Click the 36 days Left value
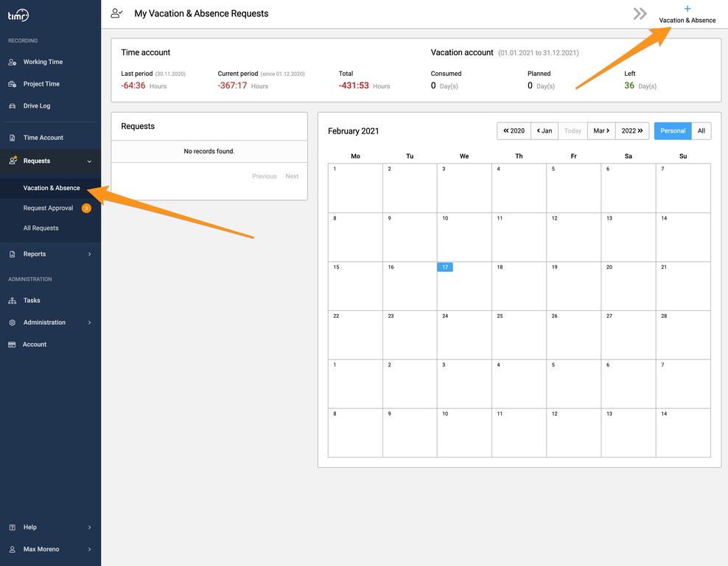The image size is (728, 566). [x=629, y=85]
